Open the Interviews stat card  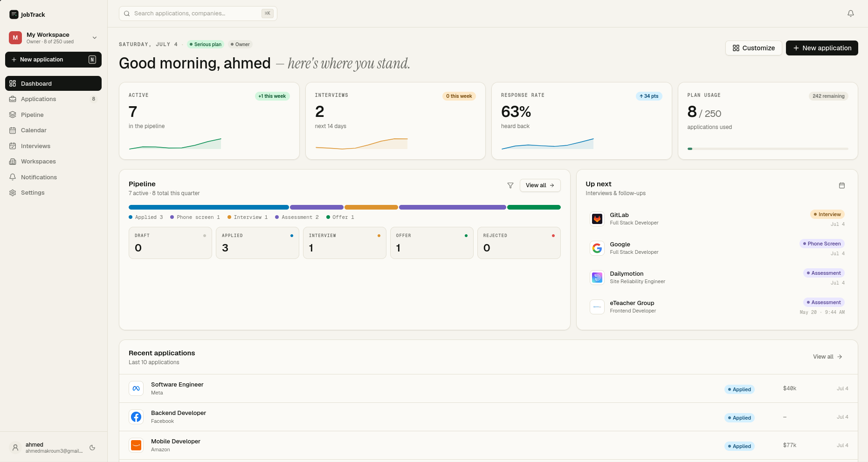point(395,121)
